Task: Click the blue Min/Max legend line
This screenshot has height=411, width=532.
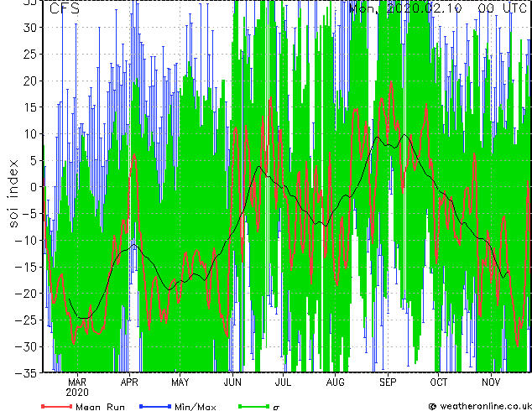Action: coord(155,406)
